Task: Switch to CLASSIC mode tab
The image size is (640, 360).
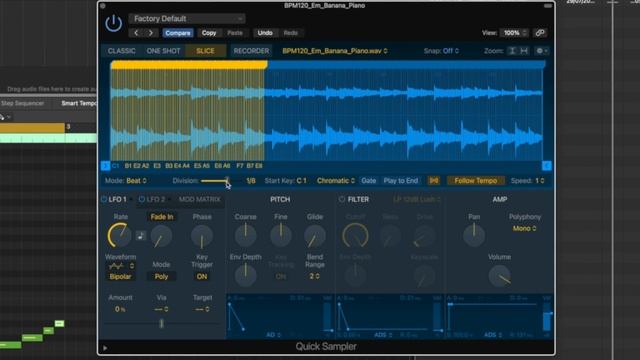Action: [x=121, y=51]
